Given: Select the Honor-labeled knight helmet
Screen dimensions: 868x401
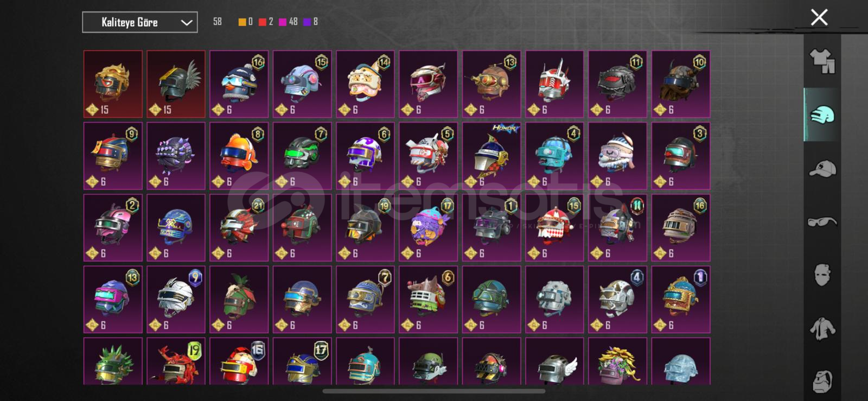Looking at the screenshot, I should click(492, 156).
